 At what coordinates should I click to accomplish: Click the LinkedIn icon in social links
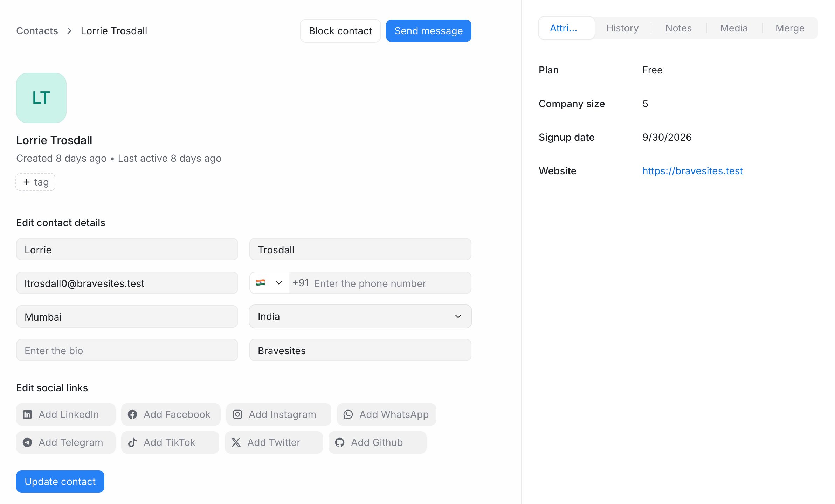pyautogui.click(x=27, y=414)
